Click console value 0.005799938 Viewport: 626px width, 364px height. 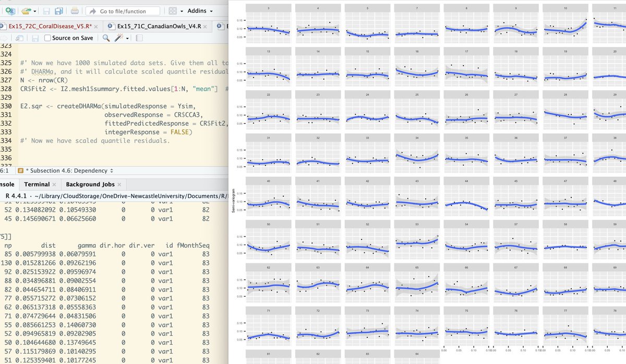click(x=35, y=254)
